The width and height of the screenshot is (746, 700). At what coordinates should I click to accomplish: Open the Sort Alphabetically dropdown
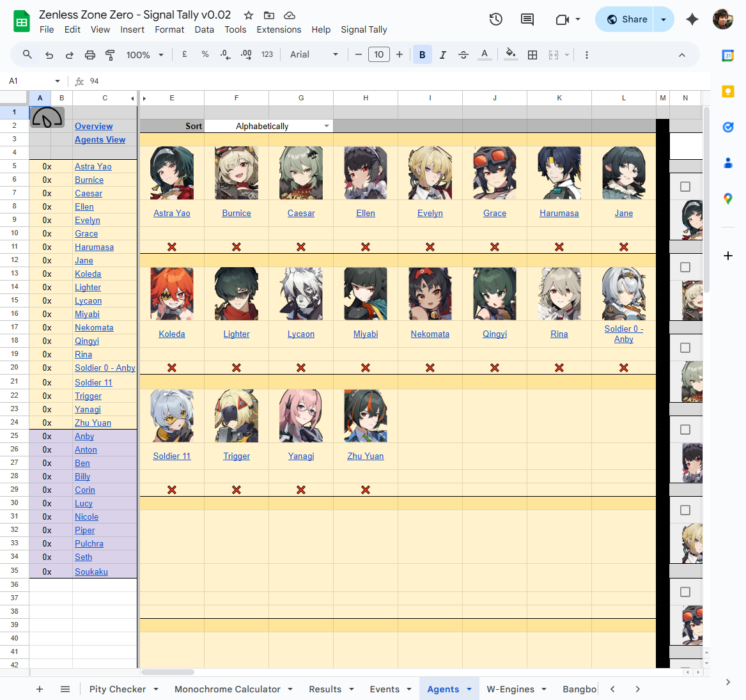point(327,126)
